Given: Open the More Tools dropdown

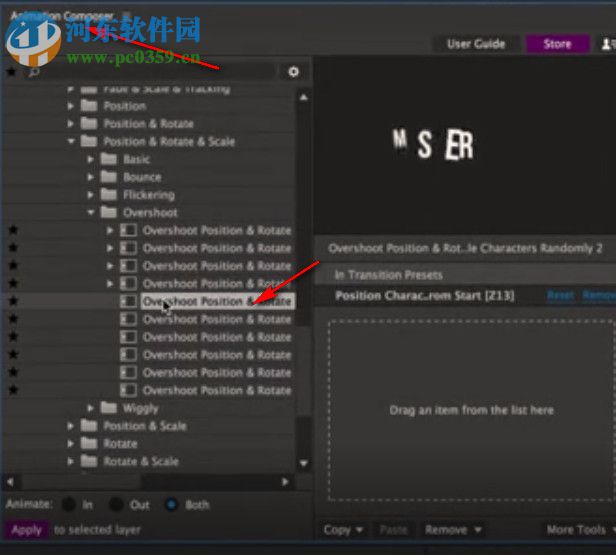Looking at the screenshot, I should (581, 530).
